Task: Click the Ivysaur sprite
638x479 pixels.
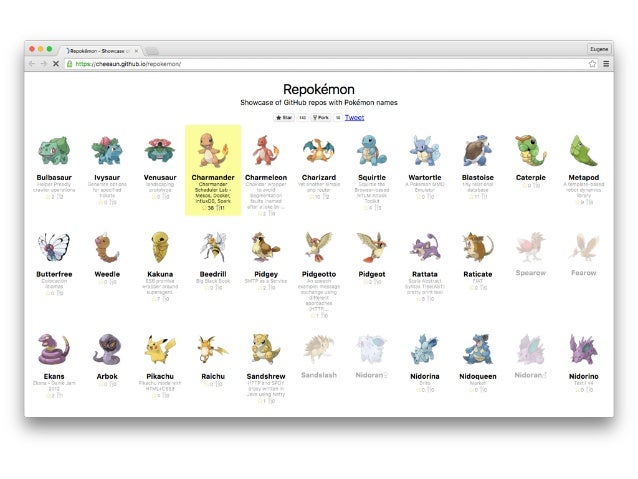Action: (x=107, y=151)
